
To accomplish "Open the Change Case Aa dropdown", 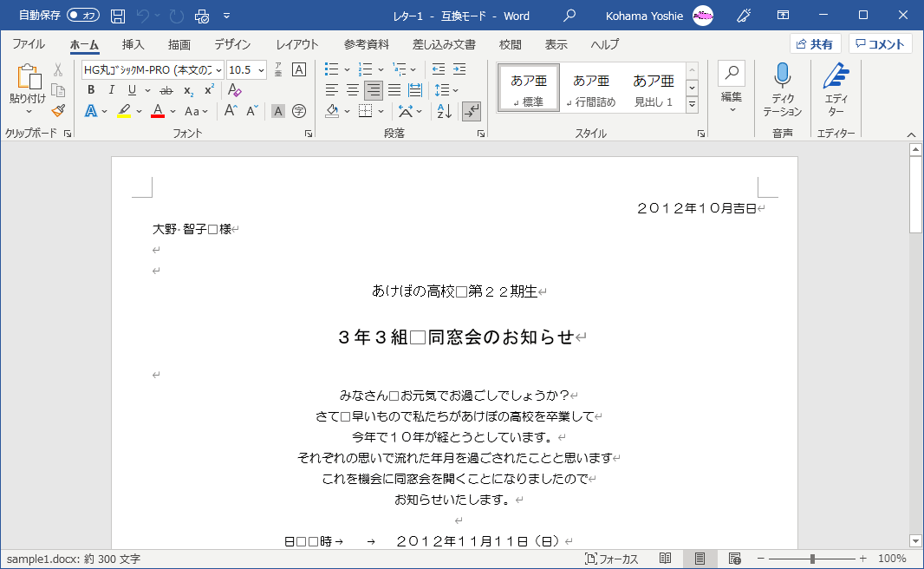I will click(196, 111).
